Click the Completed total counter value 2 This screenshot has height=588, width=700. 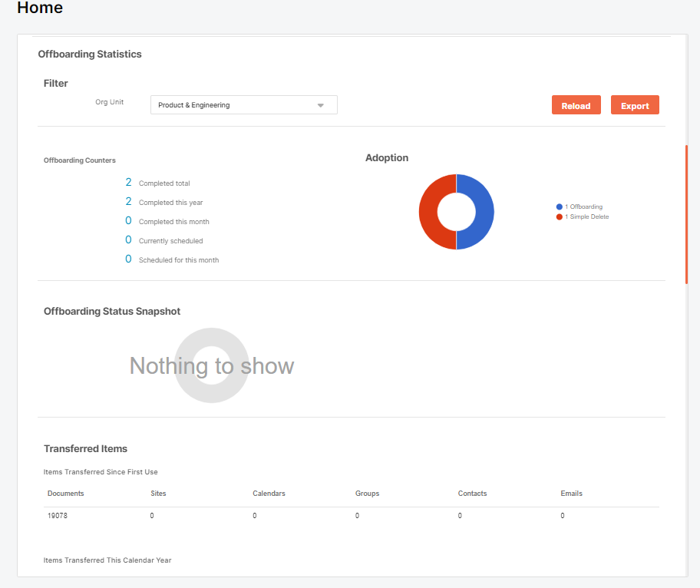(128, 182)
